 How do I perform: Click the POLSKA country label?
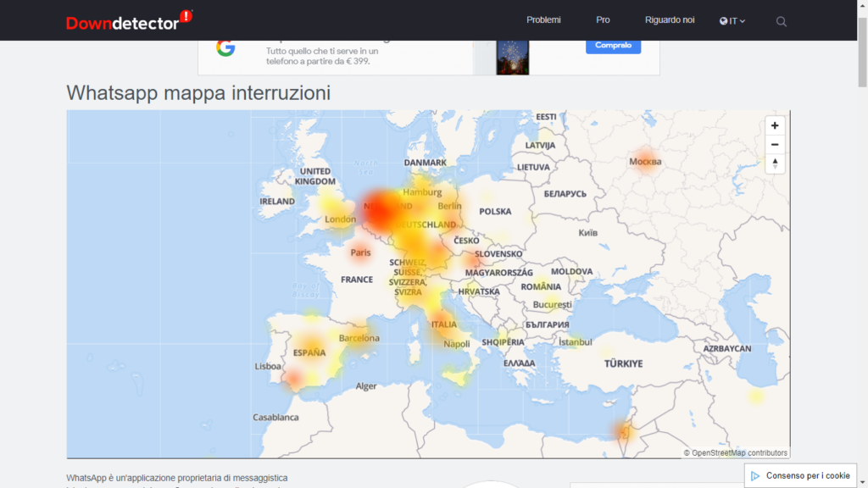(495, 211)
